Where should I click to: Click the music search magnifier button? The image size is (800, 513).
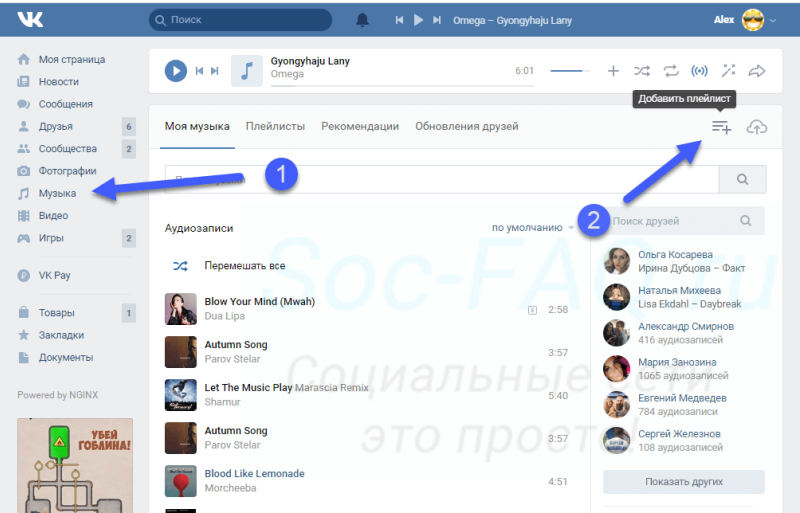(x=742, y=179)
